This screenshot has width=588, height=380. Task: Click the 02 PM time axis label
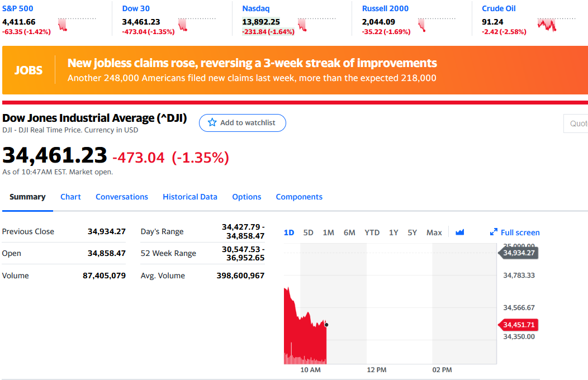click(x=442, y=370)
